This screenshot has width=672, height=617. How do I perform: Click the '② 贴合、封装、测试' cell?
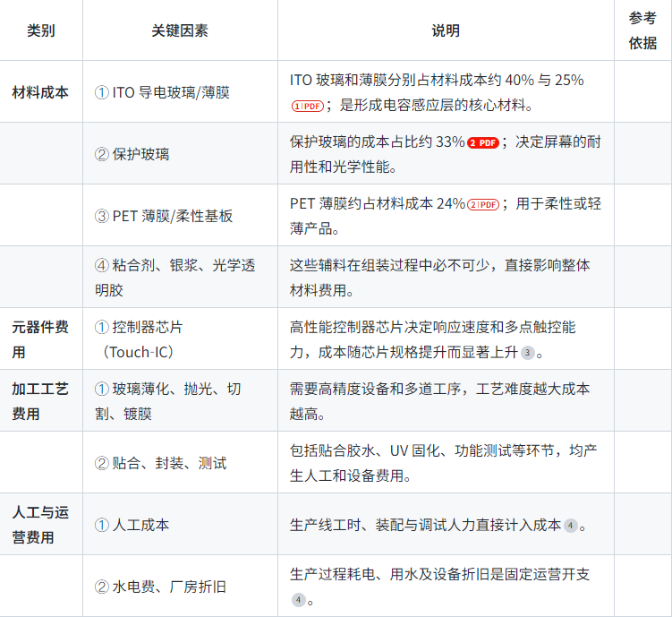pos(160,463)
